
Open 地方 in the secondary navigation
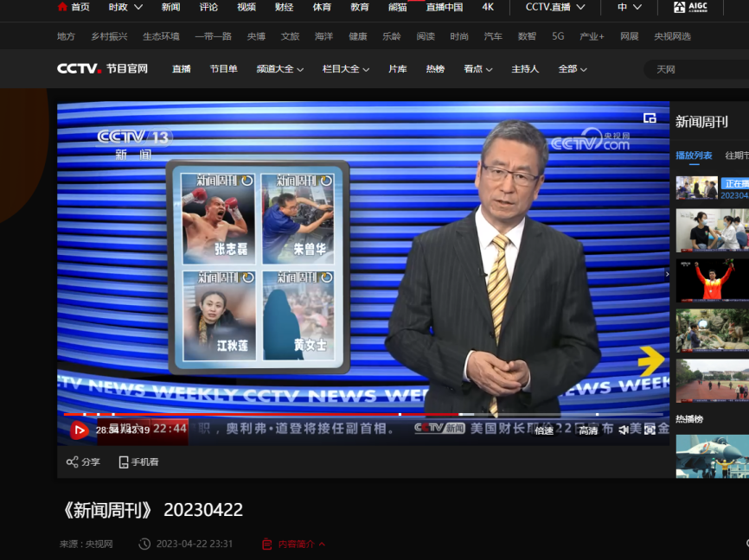pyautogui.click(x=66, y=36)
